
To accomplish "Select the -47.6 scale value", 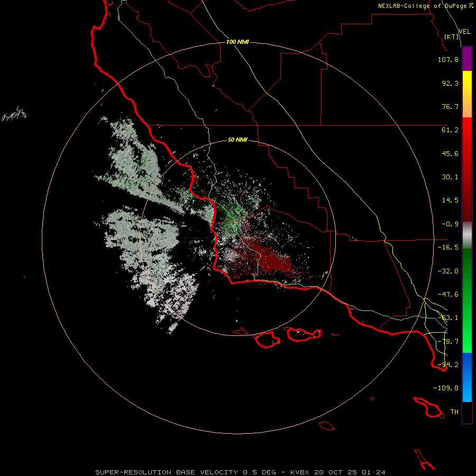I will tap(448, 295).
